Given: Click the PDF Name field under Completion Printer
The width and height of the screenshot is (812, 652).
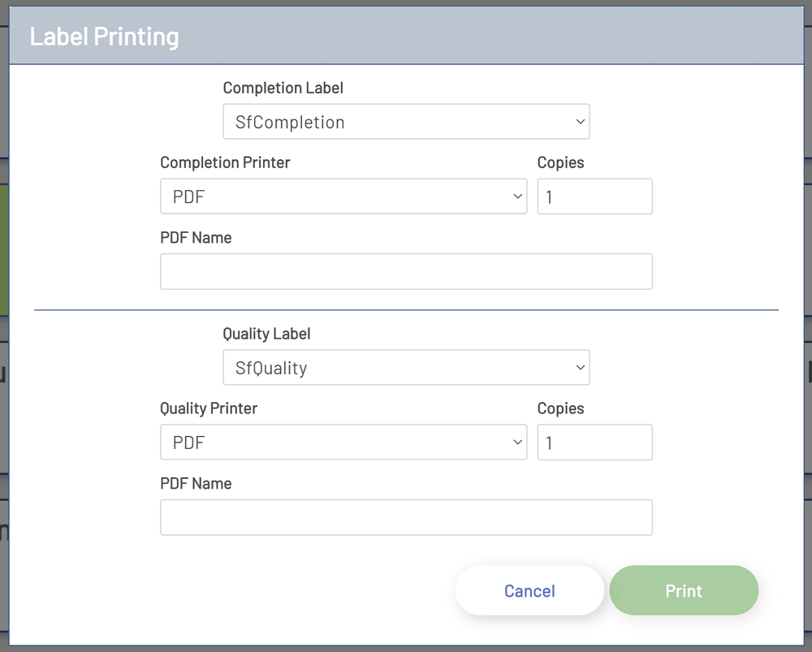Looking at the screenshot, I should [x=406, y=271].
